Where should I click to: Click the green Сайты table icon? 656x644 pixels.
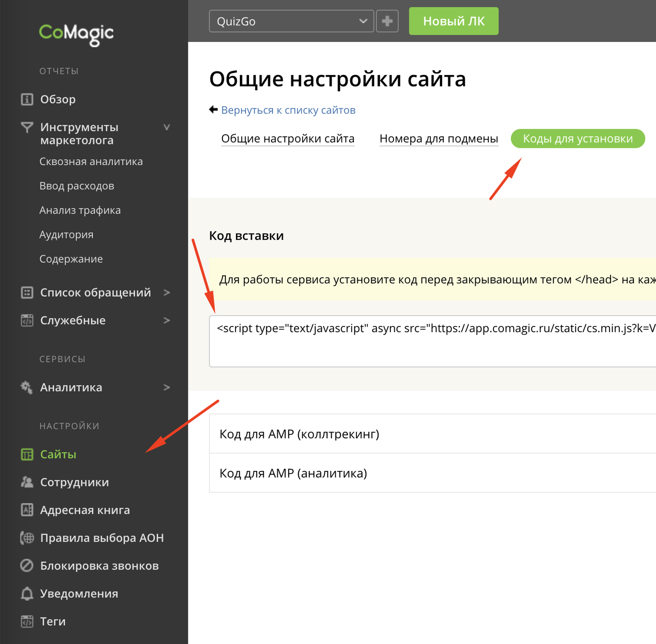tap(27, 454)
